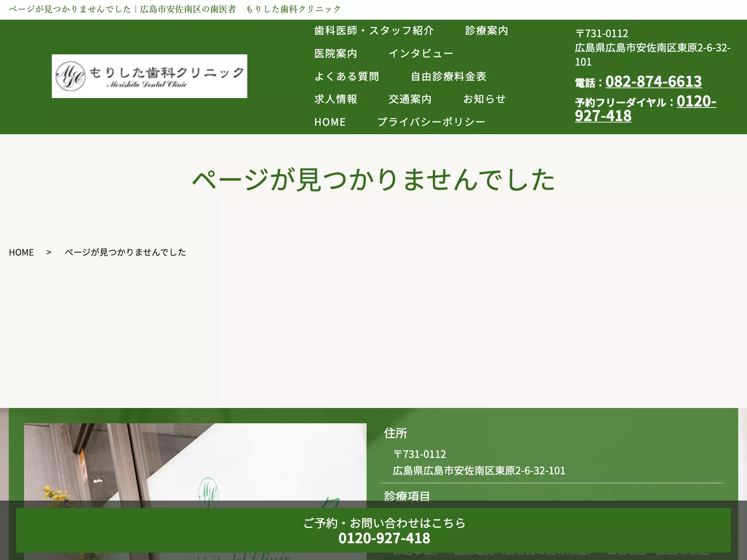
Task: Click HOME in the header navigation
Action: coord(330,122)
